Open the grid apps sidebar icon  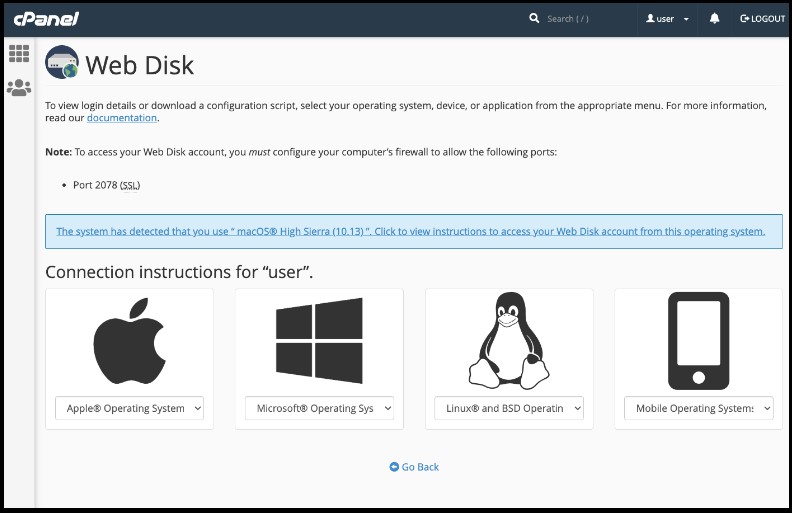pyautogui.click(x=19, y=54)
